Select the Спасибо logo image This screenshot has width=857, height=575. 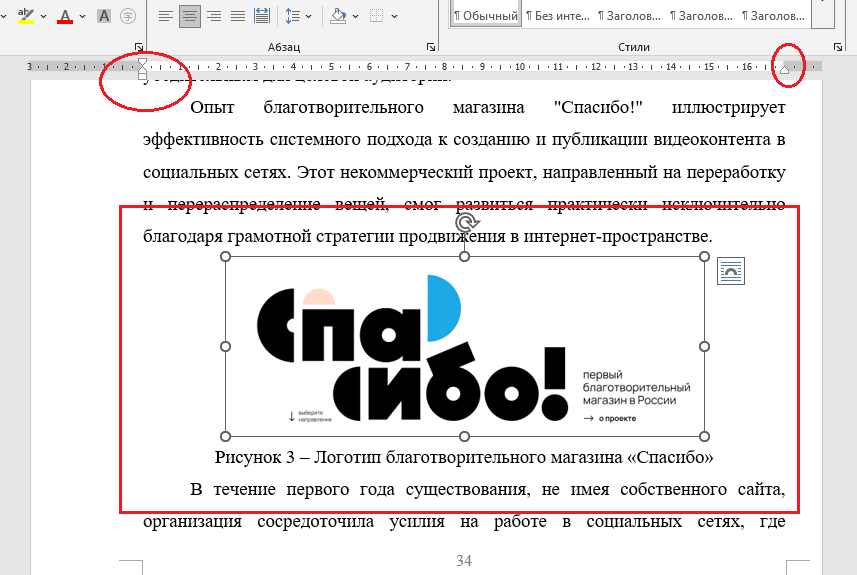pyautogui.click(x=465, y=347)
